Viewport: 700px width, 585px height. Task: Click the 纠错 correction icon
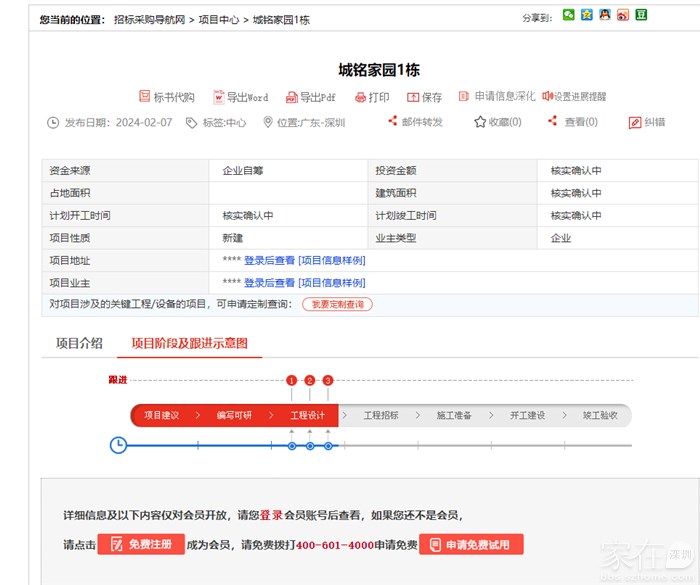pos(635,122)
